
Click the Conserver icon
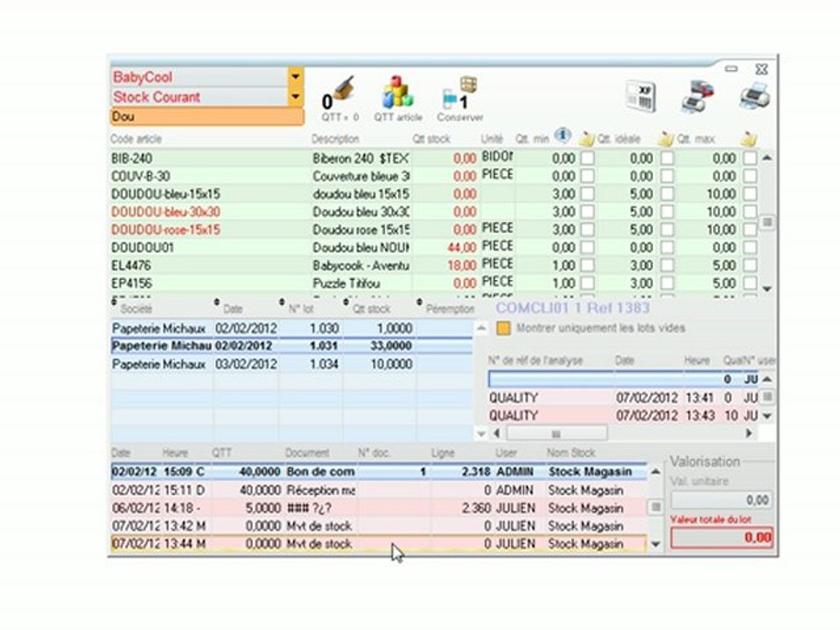point(460,93)
